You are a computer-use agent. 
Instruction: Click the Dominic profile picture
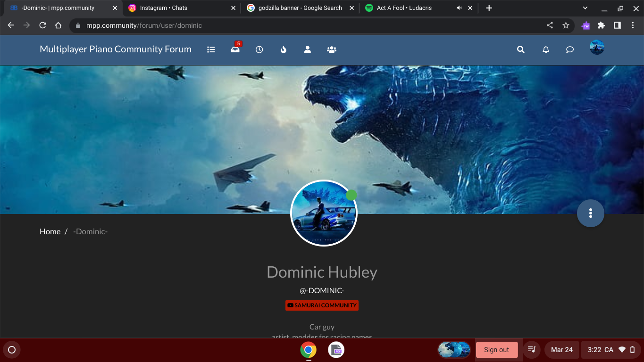tap(324, 213)
